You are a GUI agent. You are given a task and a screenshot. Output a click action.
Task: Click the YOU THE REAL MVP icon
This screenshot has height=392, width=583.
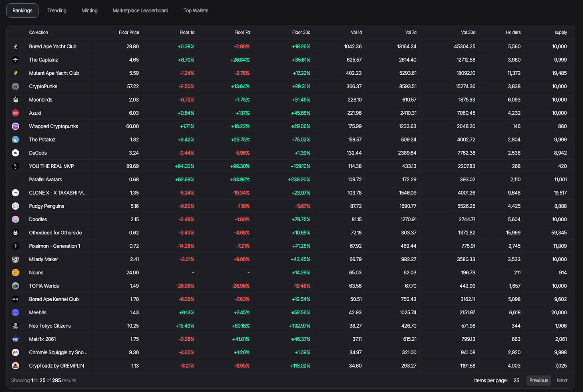(16, 166)
